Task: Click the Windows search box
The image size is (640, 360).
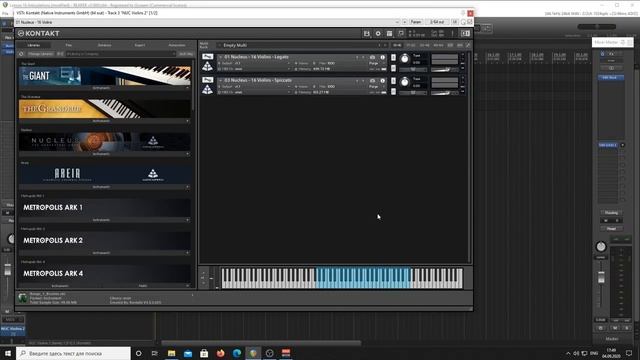Action: [73, 353]
